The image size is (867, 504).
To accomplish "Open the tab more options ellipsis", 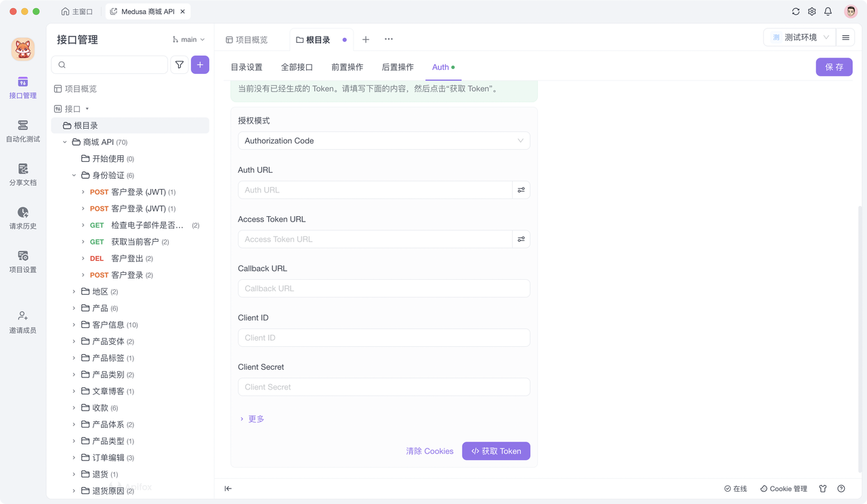I will coord(389,39).
